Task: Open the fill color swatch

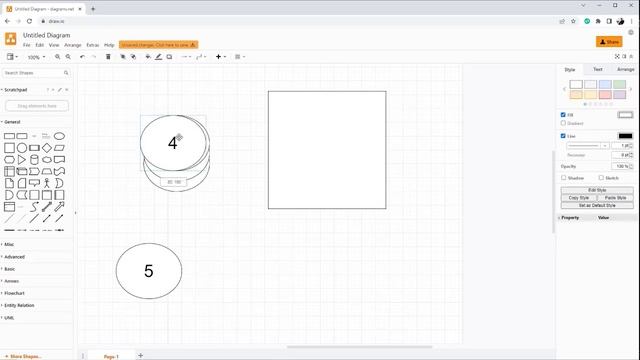Action: click(x=625, y=115)
